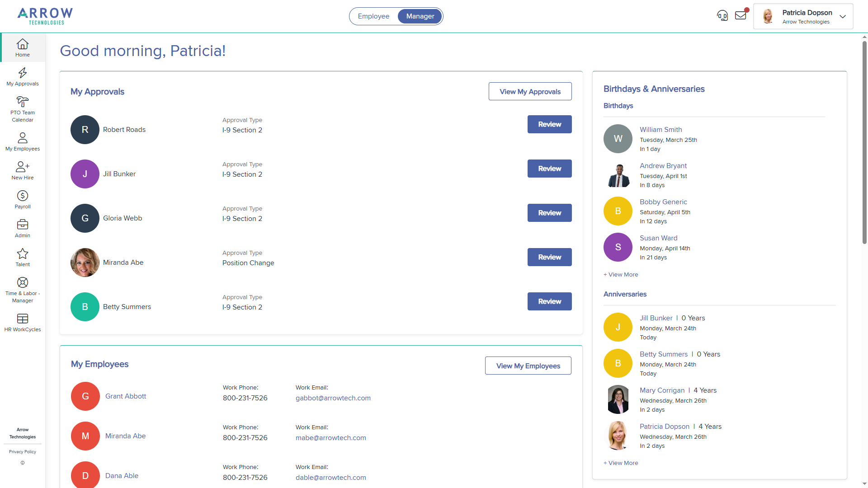Open the Patricia Dopson profile dropdown
This screenshot has width=868, height=488.
point(842,16)
